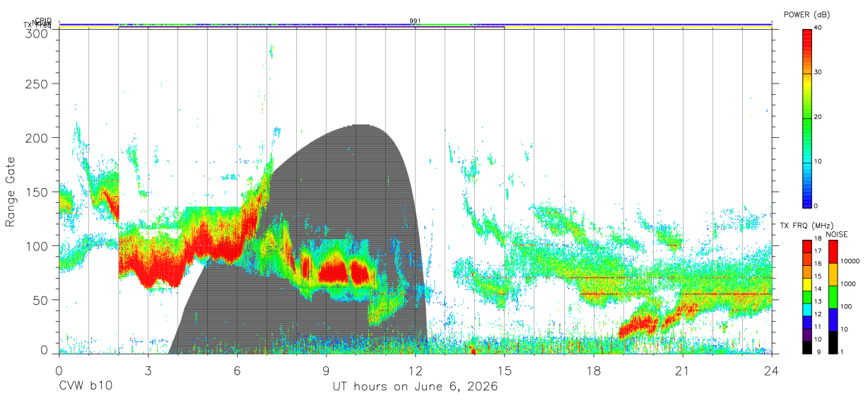Select the orange noise swatch above 1000
The image size is (868, 401).
[x=834, y=274]
